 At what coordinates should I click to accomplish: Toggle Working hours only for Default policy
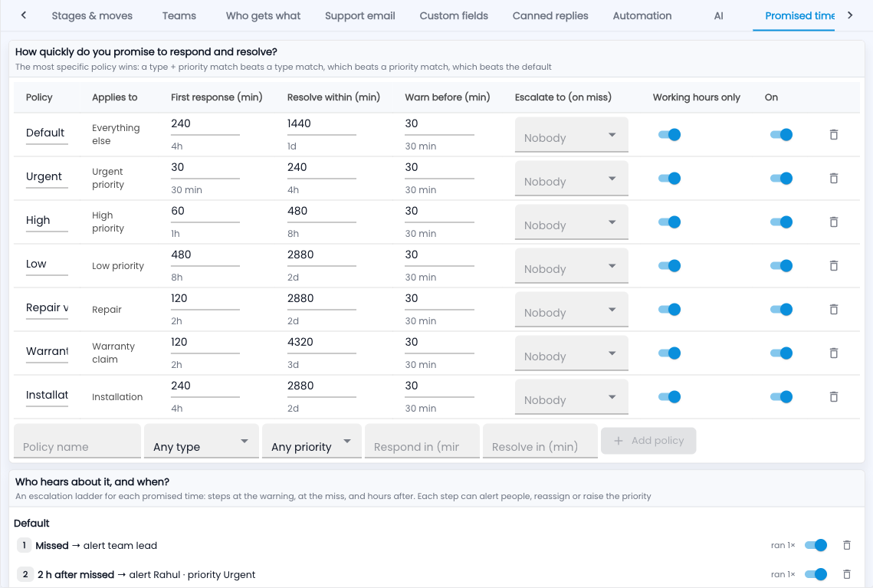[x=669, y=135]
